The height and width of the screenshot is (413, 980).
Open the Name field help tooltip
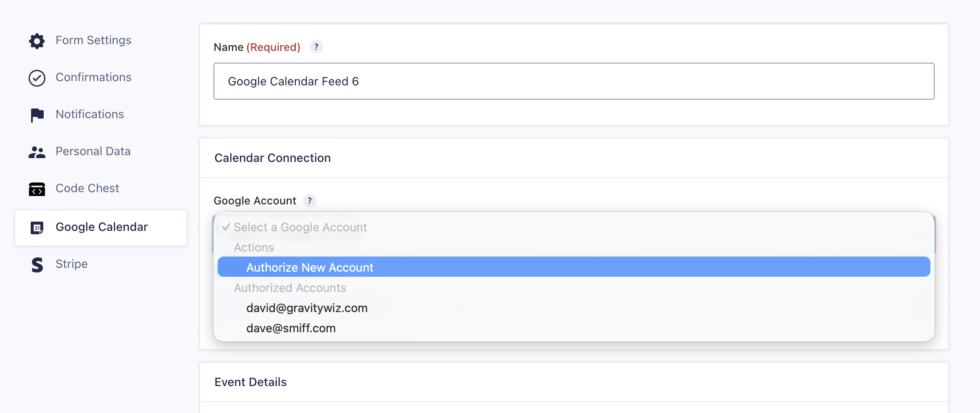pyautogui.click(x=316, y=47)
